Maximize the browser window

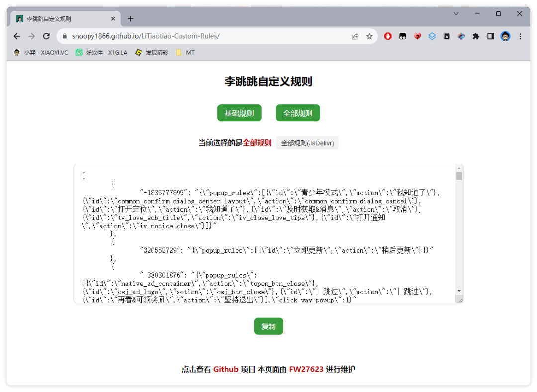(498, 14)
